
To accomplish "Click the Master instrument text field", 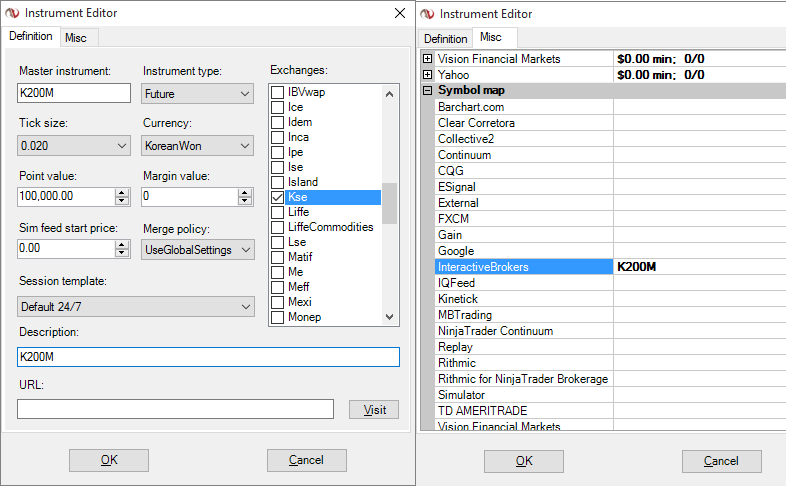I will pos(75,93).
